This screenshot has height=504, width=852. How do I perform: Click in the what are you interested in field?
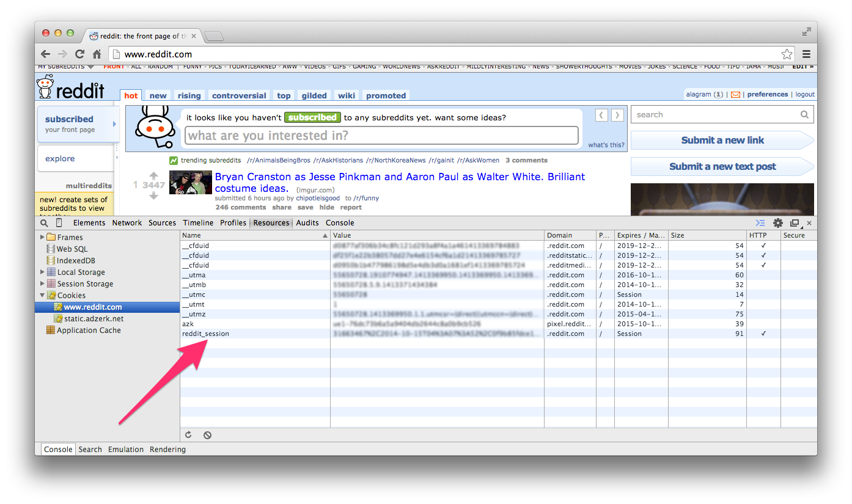381,136
